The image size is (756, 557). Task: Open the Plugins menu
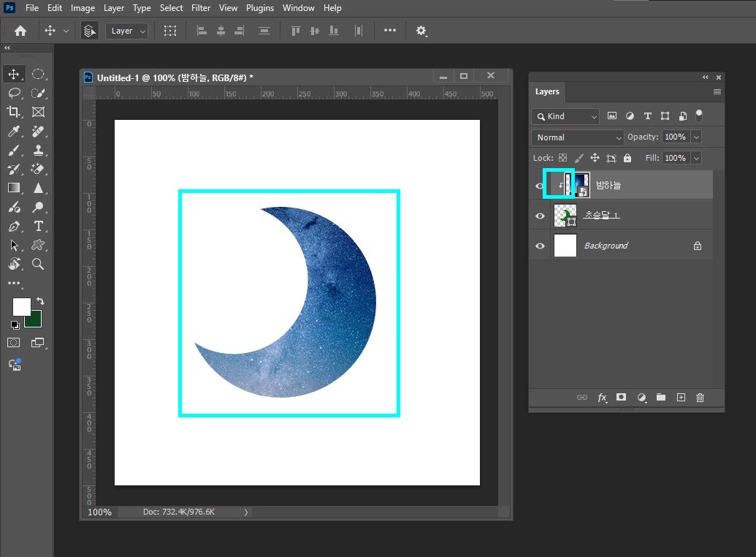pyautogui.click(x=260, y=8)
